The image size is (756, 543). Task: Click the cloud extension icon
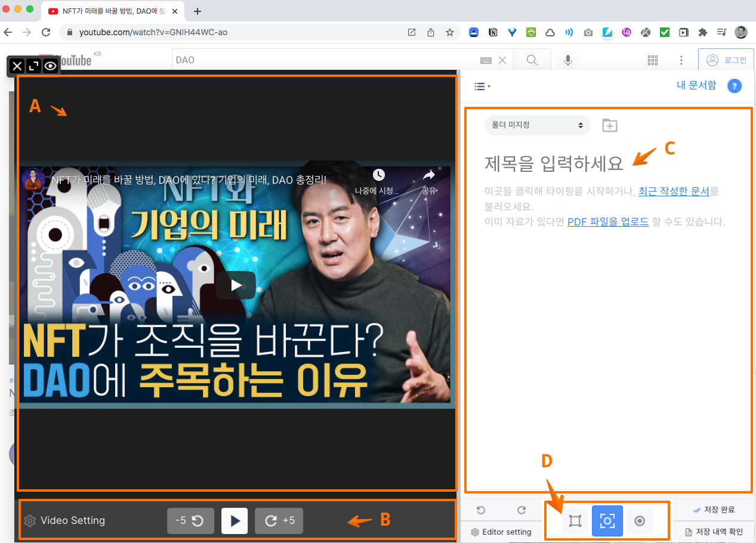tap(550, 32)
